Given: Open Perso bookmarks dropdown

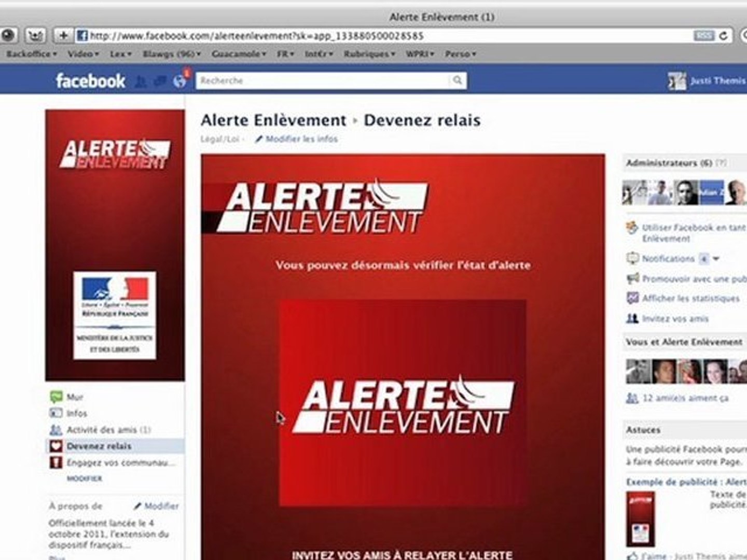Looking at the screenshot, I should pos(461,54).
